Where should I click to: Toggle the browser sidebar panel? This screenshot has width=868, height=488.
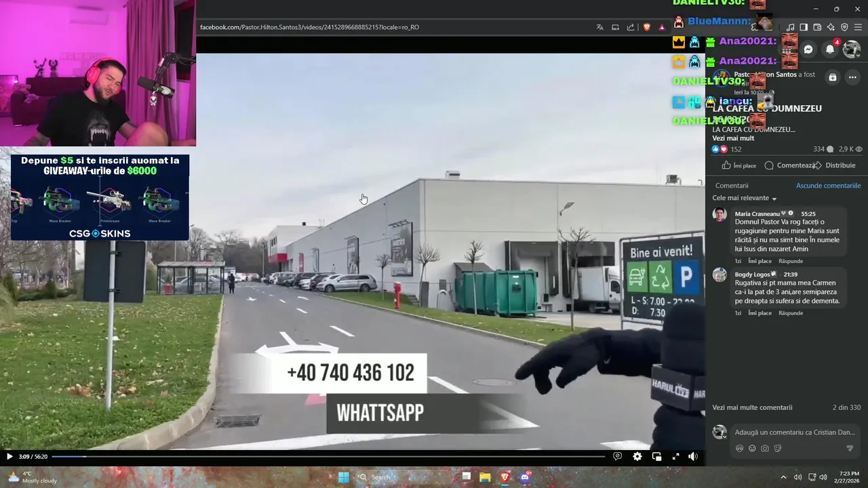click(x=804, y=27)
